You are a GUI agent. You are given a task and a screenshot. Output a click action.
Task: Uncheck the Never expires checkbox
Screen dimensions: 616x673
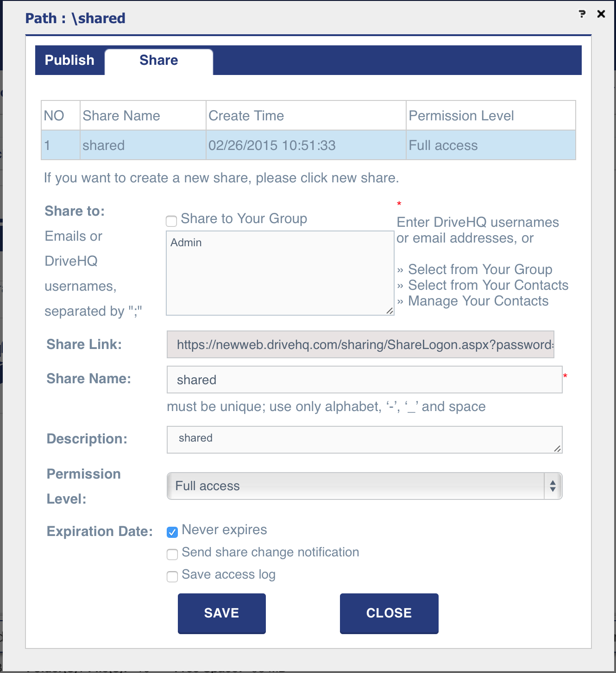pos(172,532)
